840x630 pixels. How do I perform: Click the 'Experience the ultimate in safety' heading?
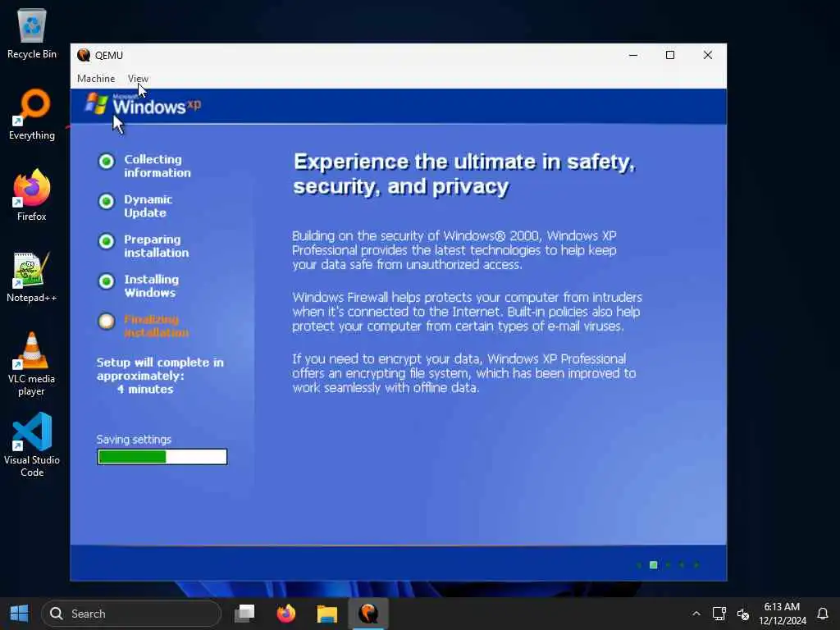[464, 174]
